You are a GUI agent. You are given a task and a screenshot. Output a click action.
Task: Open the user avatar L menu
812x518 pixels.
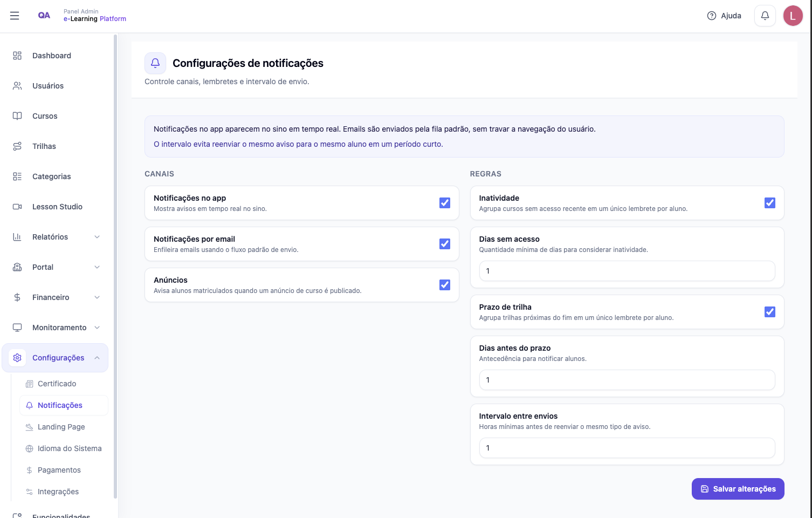click(x=793, y=16)
